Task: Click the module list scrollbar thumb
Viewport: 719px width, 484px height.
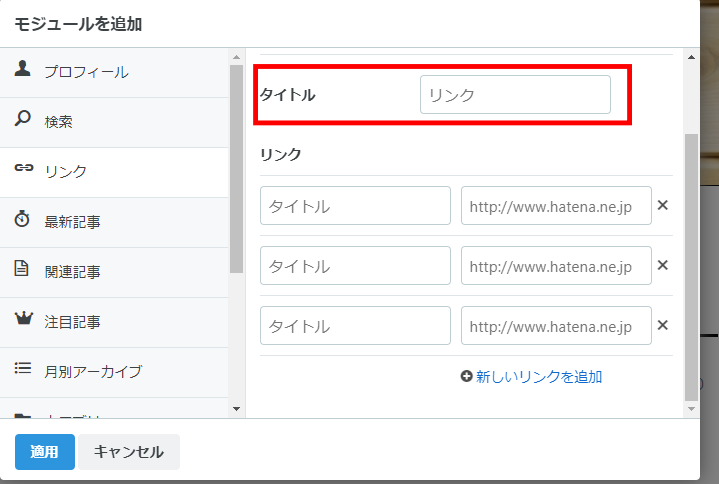Action: point(237,169)
